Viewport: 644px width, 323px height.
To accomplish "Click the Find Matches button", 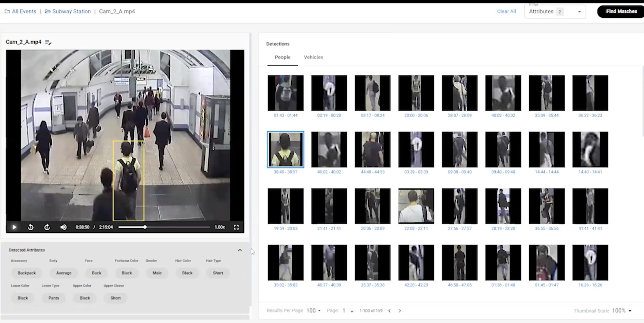I will pos(621,12).
